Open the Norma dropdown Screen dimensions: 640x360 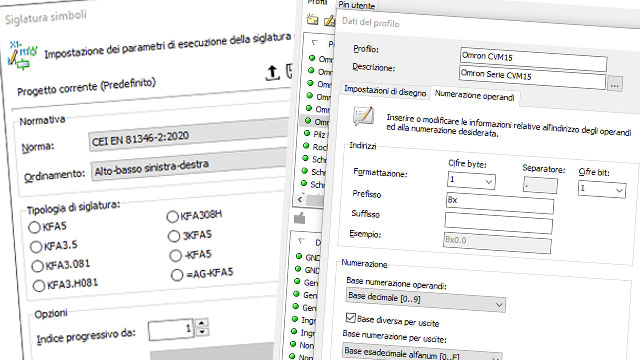189,135
